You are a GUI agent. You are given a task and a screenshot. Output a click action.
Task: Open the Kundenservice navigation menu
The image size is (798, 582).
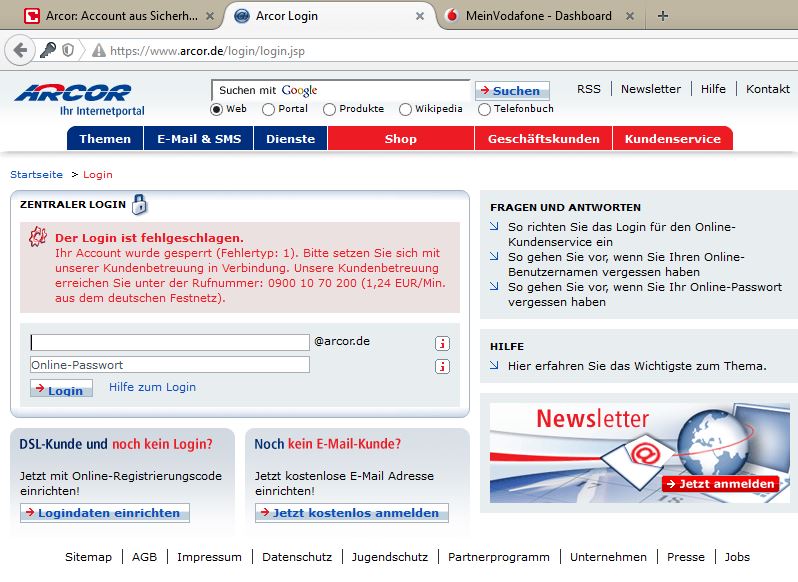pos(673,139)
